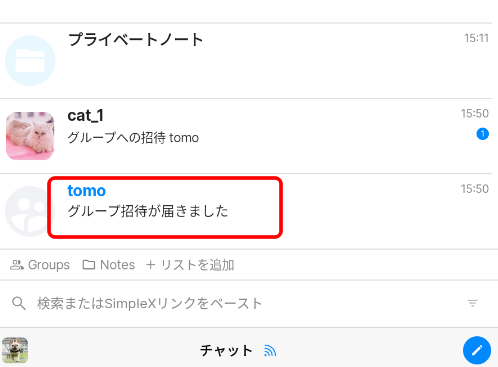Click the チャット title in bottom bar

226,351
